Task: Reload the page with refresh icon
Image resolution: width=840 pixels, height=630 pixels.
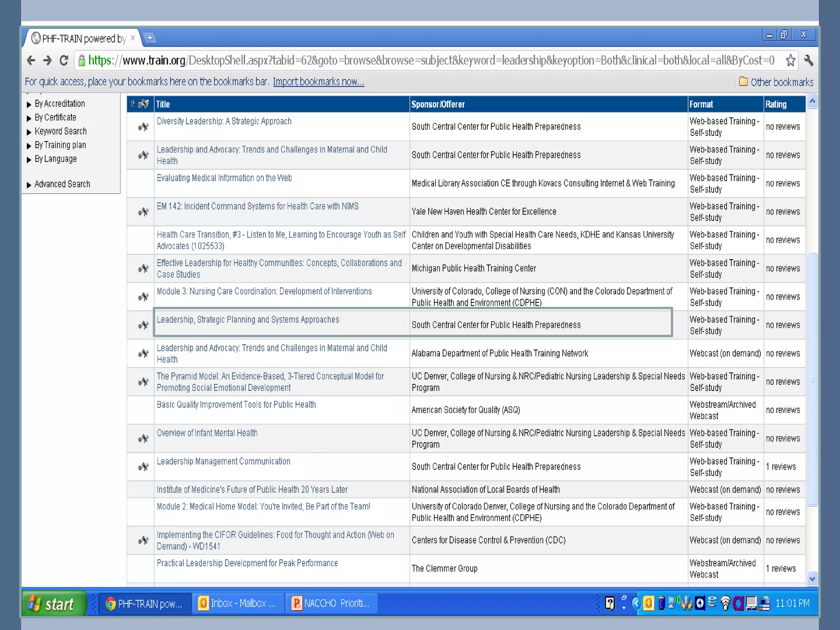Action: tap(64, 61)
